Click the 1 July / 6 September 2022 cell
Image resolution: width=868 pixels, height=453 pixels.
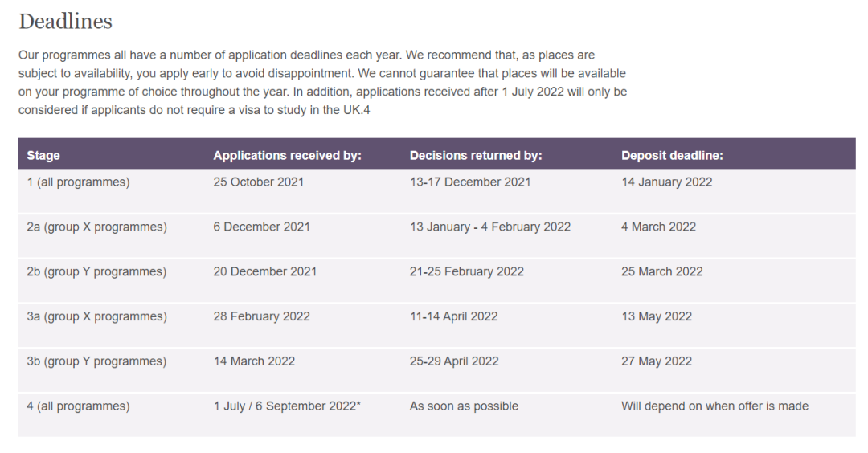click(x=287, y=406)
